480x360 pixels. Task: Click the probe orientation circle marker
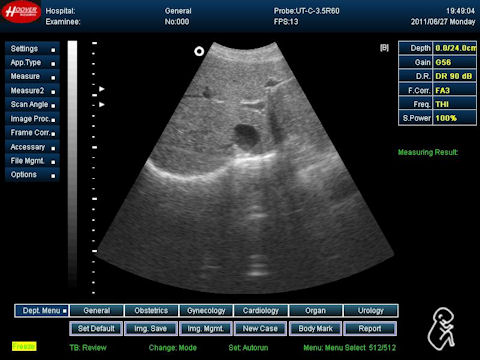point(199,51)
